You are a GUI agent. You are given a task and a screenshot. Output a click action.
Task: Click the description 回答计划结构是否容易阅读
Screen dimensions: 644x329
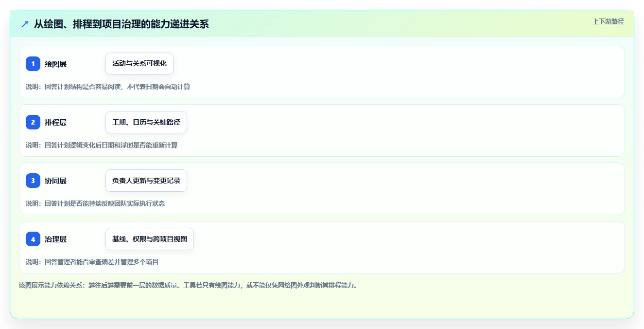pyautogui.click(x=108, y=87)
